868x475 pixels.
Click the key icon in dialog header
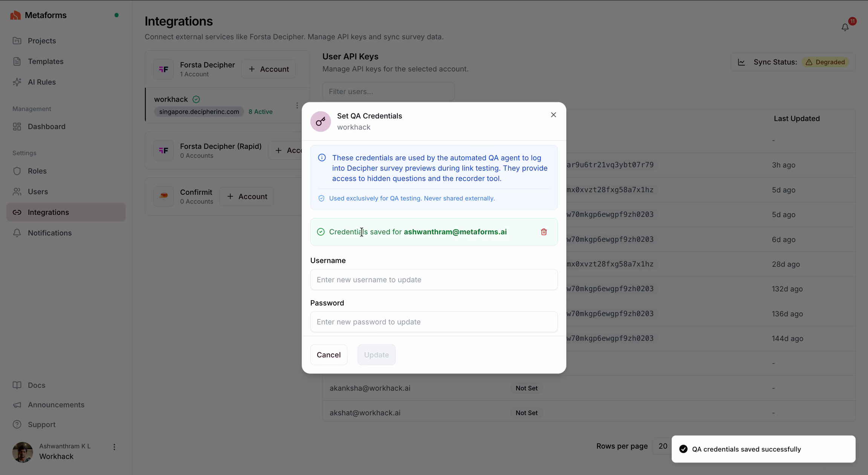click(x=321, y=121)
